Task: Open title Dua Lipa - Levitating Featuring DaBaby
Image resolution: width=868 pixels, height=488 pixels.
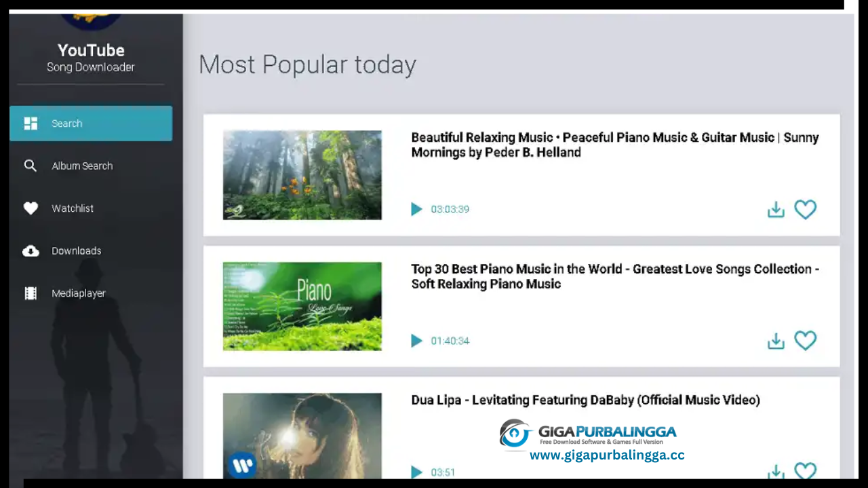Action: [585, 400]
